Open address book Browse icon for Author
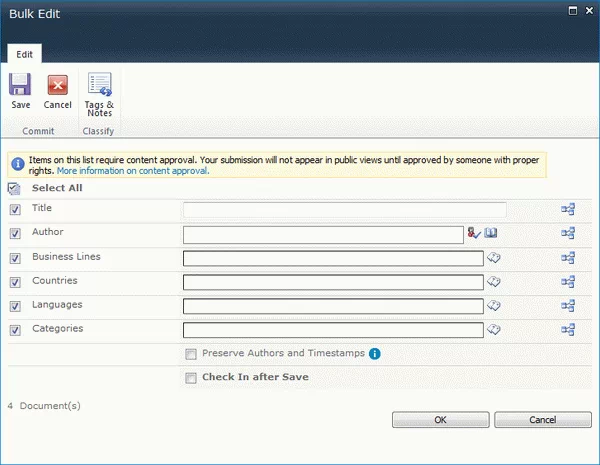Viewport: 600px width, 465px height. [x=491, y=233]
